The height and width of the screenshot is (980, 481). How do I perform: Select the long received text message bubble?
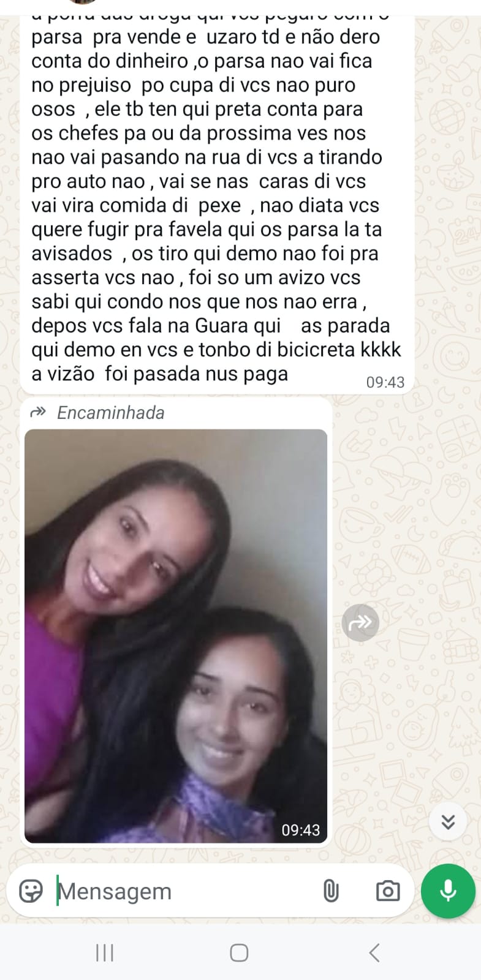click(217, 202)
